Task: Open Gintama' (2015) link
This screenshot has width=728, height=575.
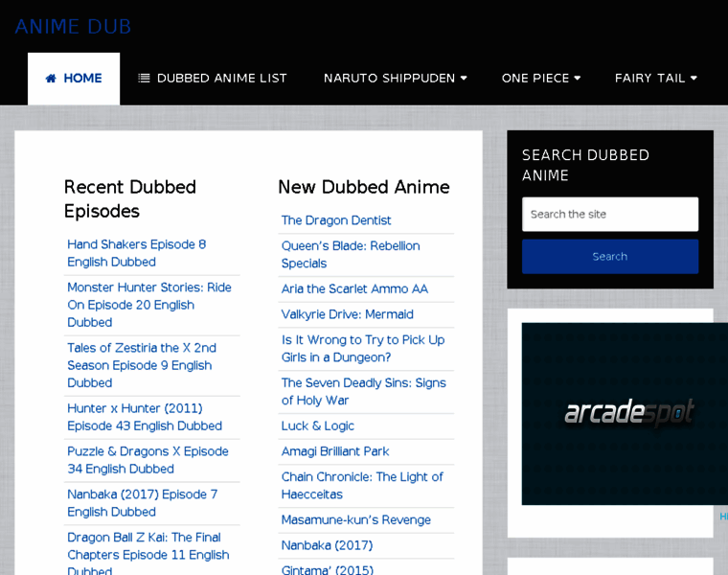Action: click(328, 570)
